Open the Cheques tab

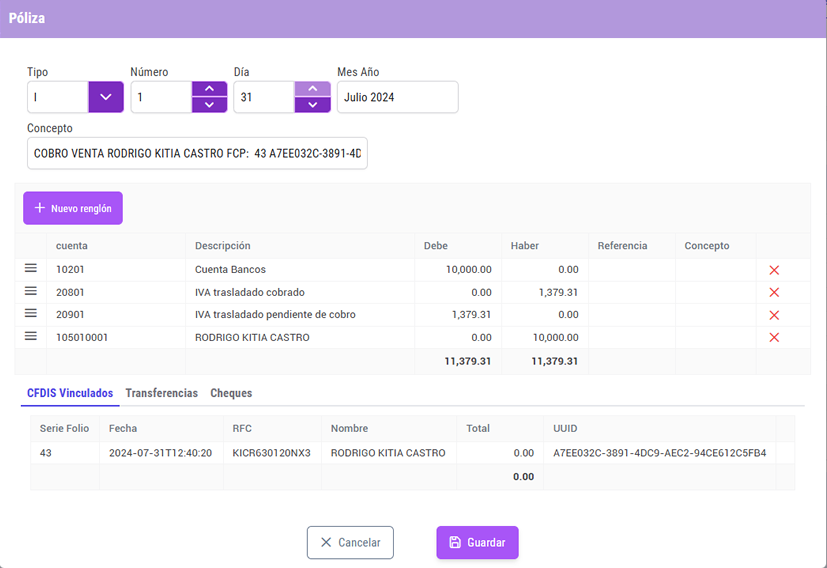(231, 394)
